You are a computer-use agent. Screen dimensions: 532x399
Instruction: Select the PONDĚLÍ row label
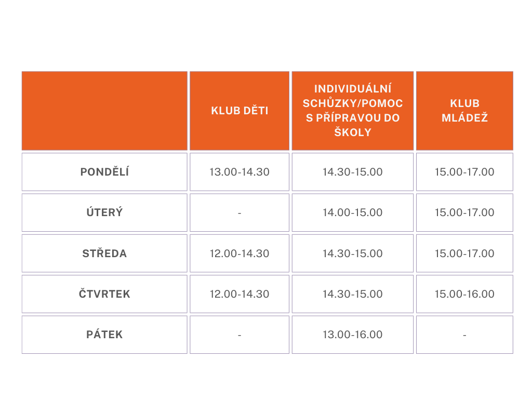pyautogui.click(x=104, y=172)
